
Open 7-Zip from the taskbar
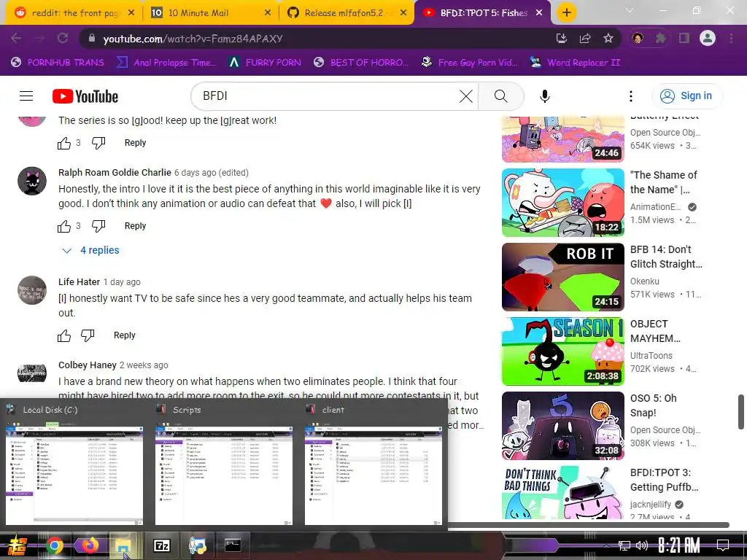point(162,545)
